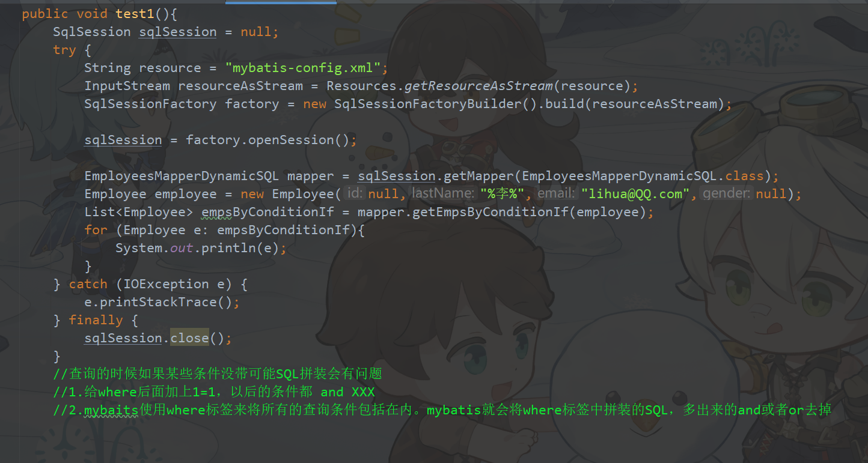Click the getResourceAsStream method call
868x463 pixels.
(478, 86)
